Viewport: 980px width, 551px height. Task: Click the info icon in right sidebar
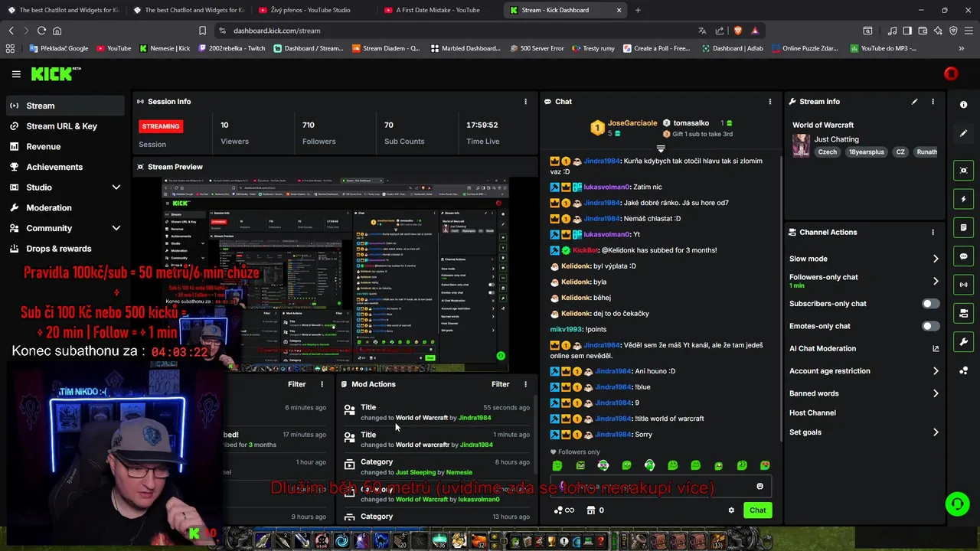tap(963, 105)
